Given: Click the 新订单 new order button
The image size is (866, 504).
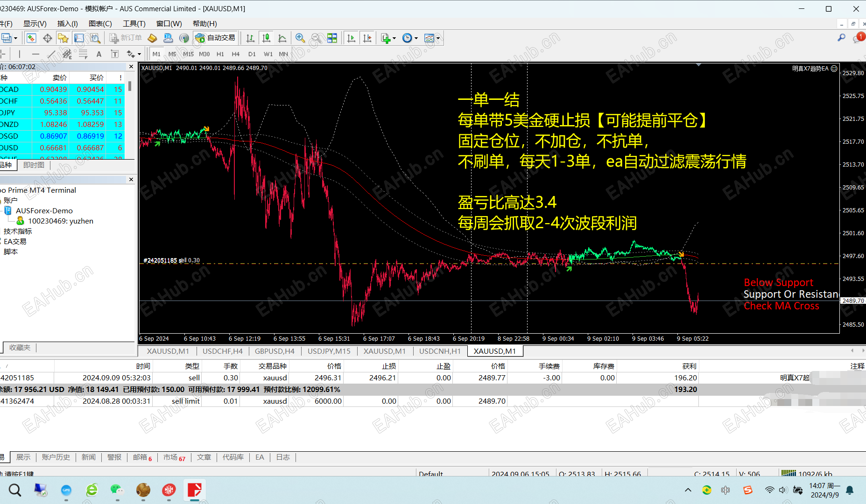Looking at the screenshot, I should (x=126, y=38).
